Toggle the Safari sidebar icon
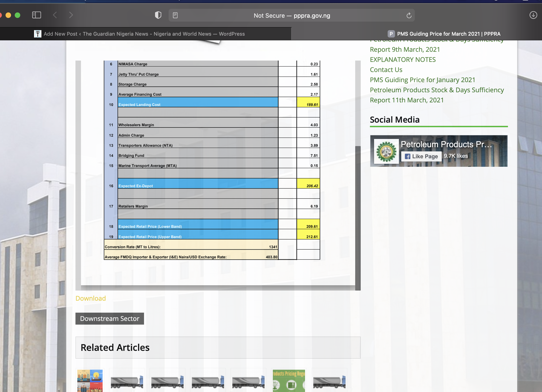Screen dimensions: 542x392 coord(37,15)
